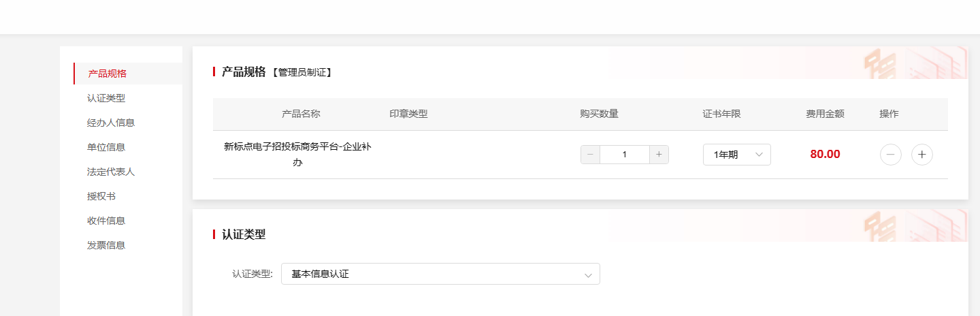
Task: Select 授权书 from the sidebar
Action: [101, 196]
